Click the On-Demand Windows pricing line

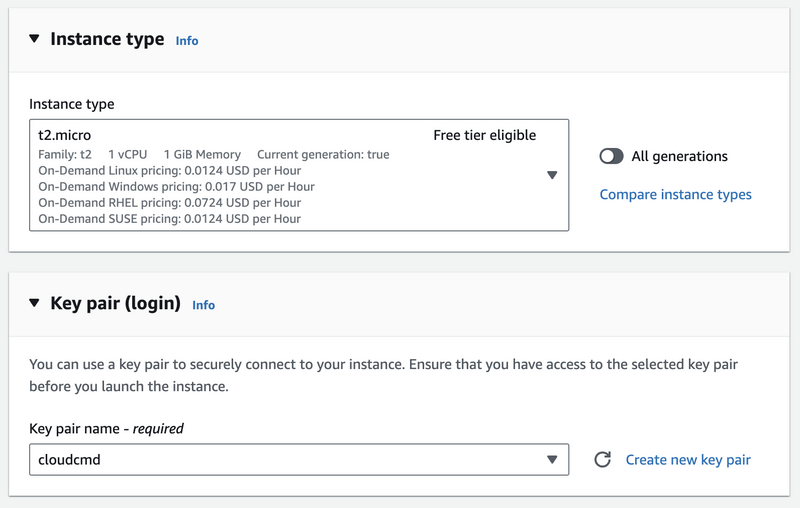[x=177, y=187]
